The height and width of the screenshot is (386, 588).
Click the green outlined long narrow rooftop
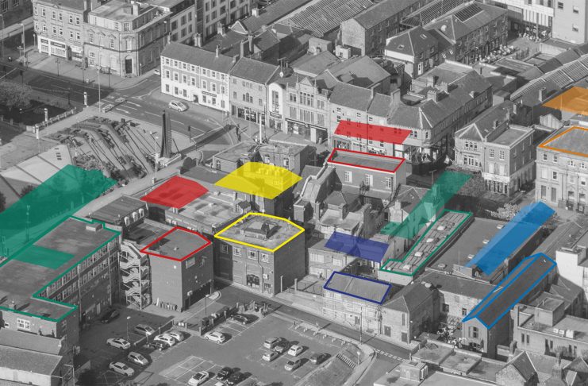point(427,241)
